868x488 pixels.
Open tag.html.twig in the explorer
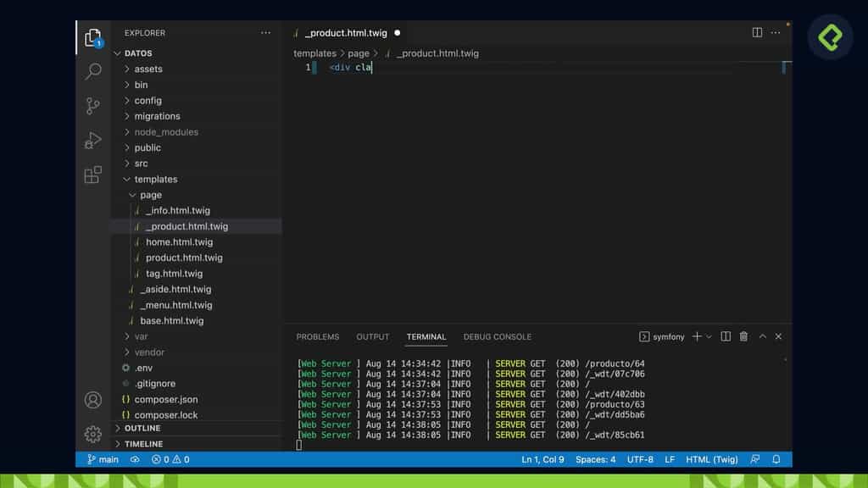(175, 274)
